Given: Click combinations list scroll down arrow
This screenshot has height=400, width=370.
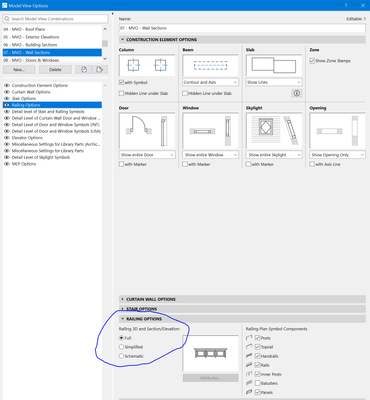Looking at the screenshot, I should click(105, 59).
